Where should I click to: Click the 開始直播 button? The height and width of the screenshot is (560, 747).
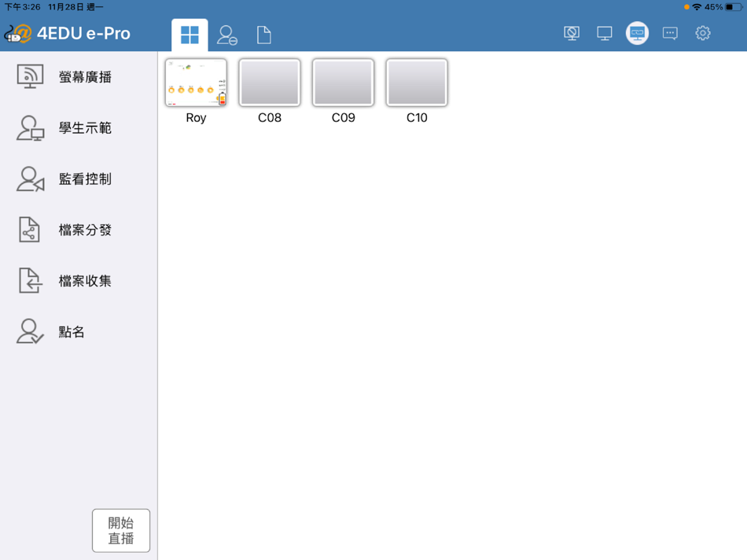[x=121, y=530]
